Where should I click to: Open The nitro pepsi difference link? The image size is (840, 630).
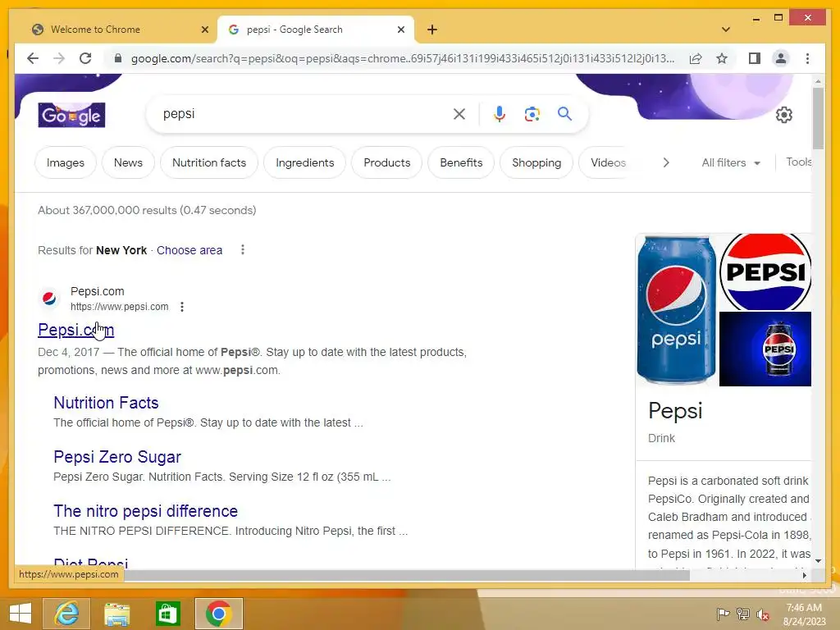point(145,511)
